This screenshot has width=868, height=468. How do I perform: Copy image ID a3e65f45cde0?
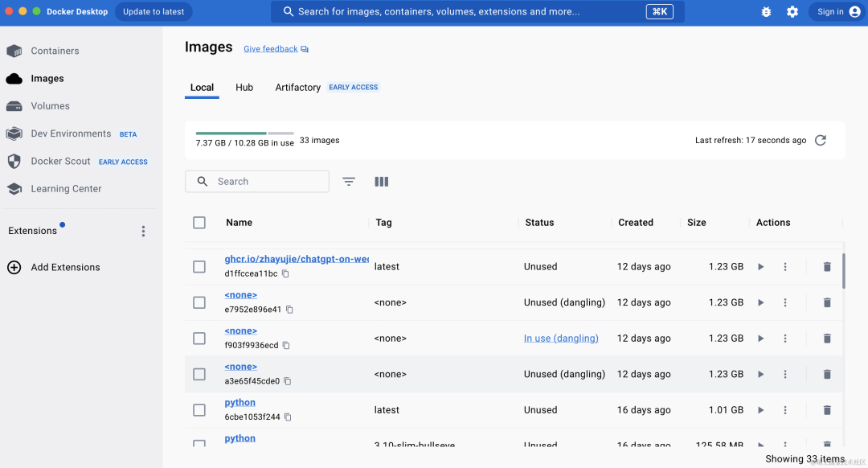pos(287,381)
